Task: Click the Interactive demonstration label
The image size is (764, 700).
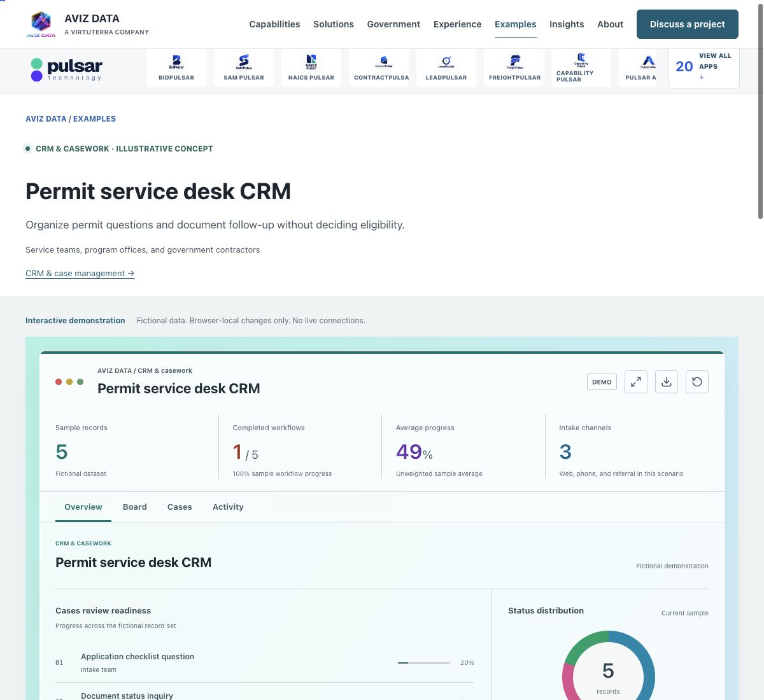Action: coord(75,321)
